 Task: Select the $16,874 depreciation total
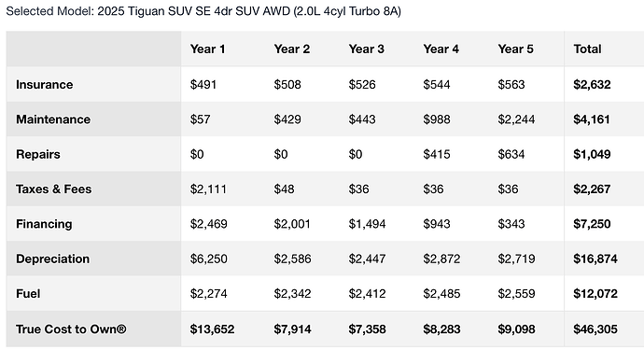click(595, 259)
